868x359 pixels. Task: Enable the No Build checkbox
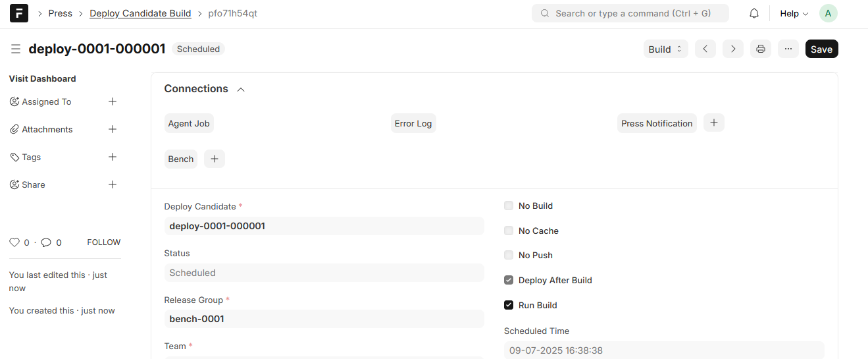509,206
